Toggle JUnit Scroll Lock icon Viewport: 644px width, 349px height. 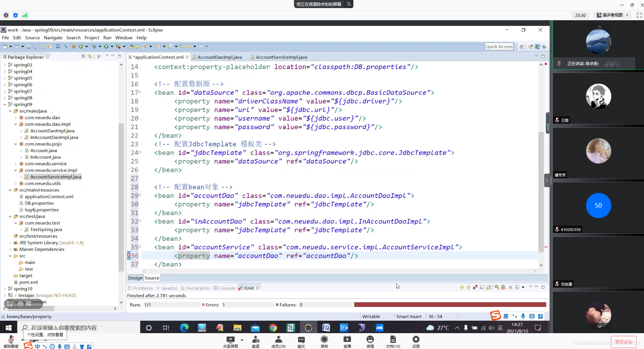pyautogui.click(x=488, y=287)
